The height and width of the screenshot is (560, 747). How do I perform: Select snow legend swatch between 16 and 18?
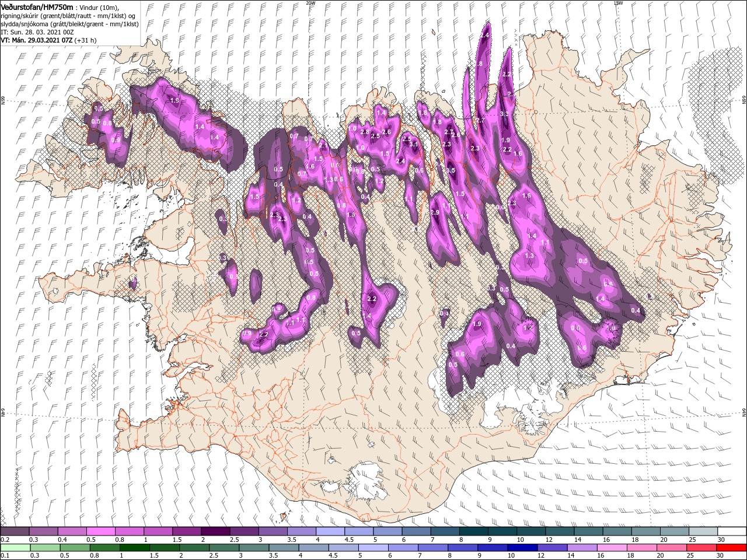click(617, 531)
